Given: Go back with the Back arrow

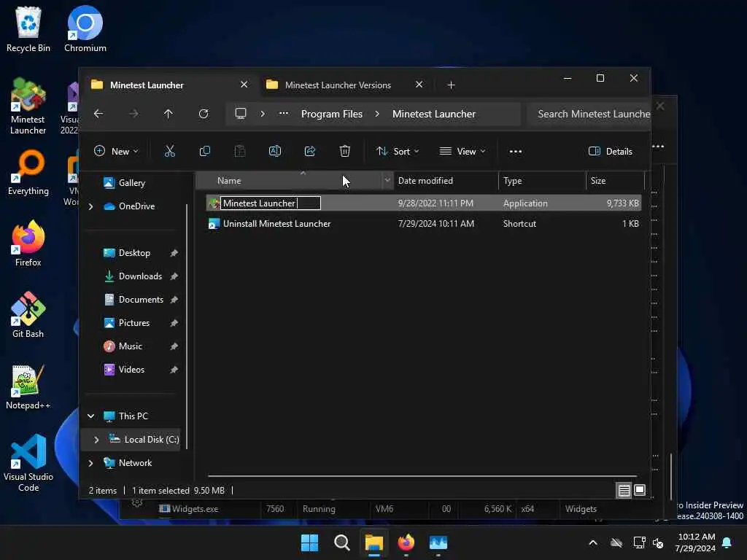Looking at the screenshot, I should tap(98, 114).
